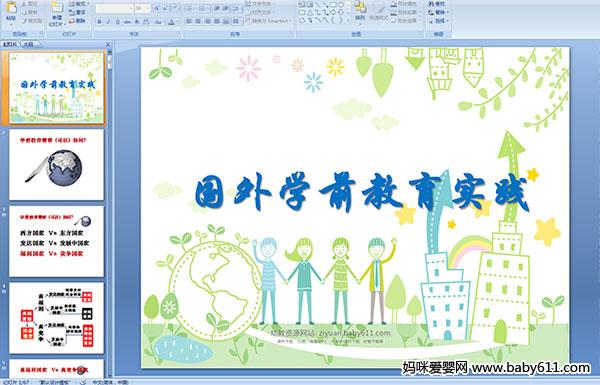The width and height of the screenshot is (600, 385).
Task: Toggle Bold formatting in the ribbon
Action: coord(99,22)
